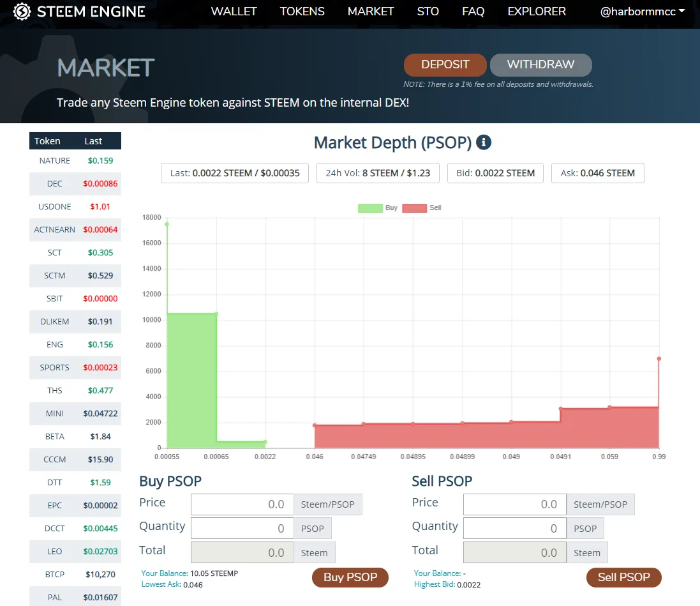Select the MINI token row

pyautogui.click(x=75, y=414)
